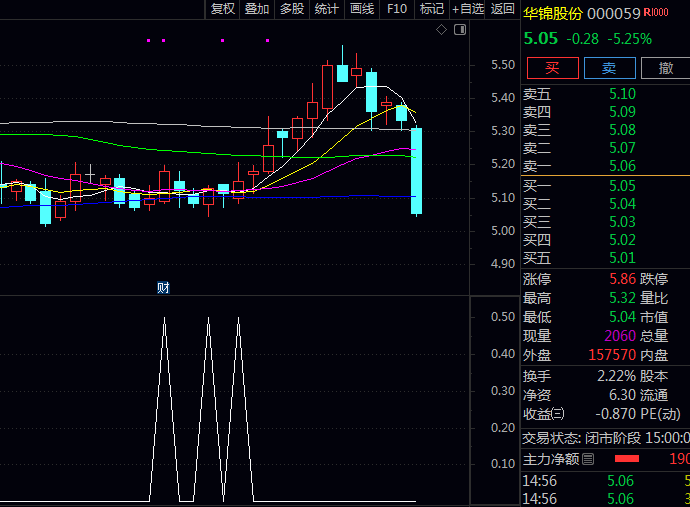Click the R1000 badge next to stock code
Screen dimensions: 690x507
click(x=656, y=12)
